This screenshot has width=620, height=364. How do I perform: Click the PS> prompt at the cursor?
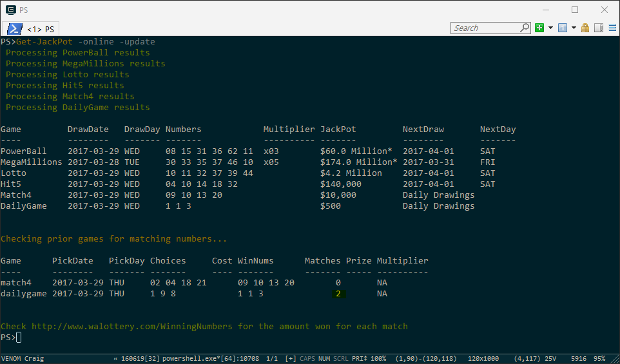(x=8, y=338)
